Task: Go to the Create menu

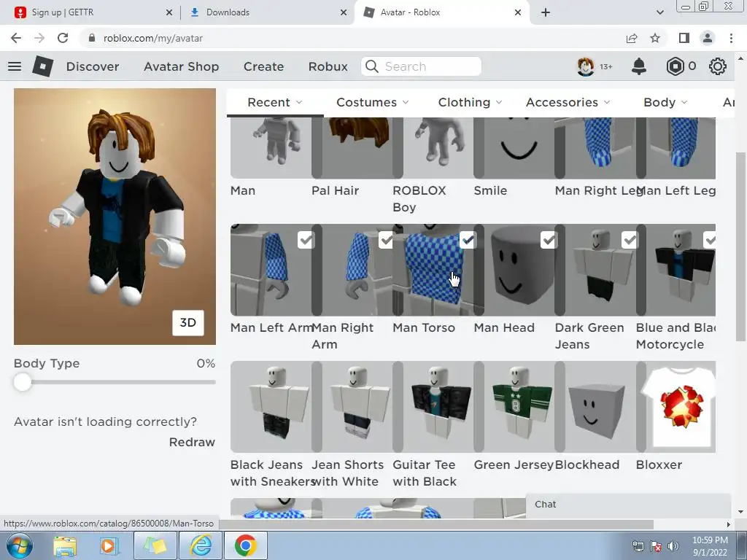Action: click(263, 66)
